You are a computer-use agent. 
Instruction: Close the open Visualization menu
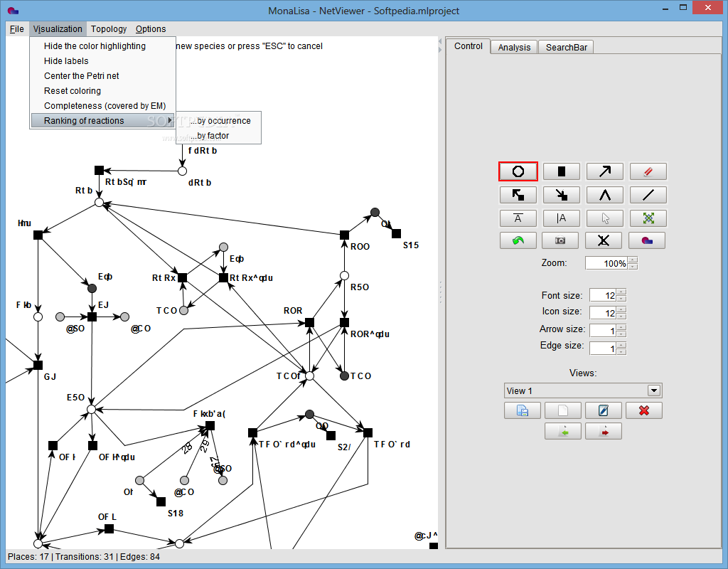pyautogui.click(x=58, y=28)
